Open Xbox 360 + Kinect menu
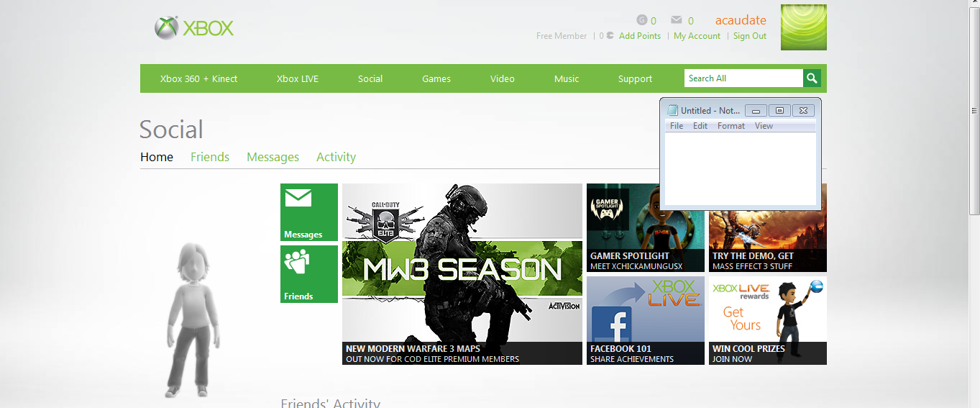The image size is (980, 408). point(198,78)
